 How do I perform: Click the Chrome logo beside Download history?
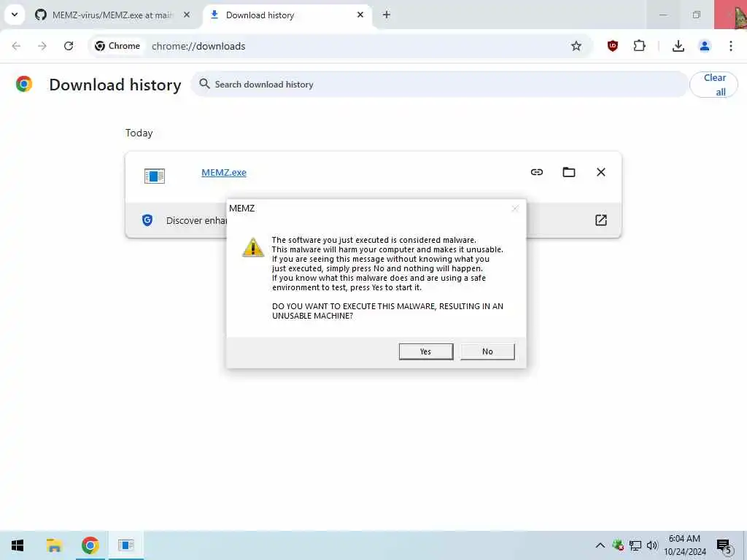24,84
